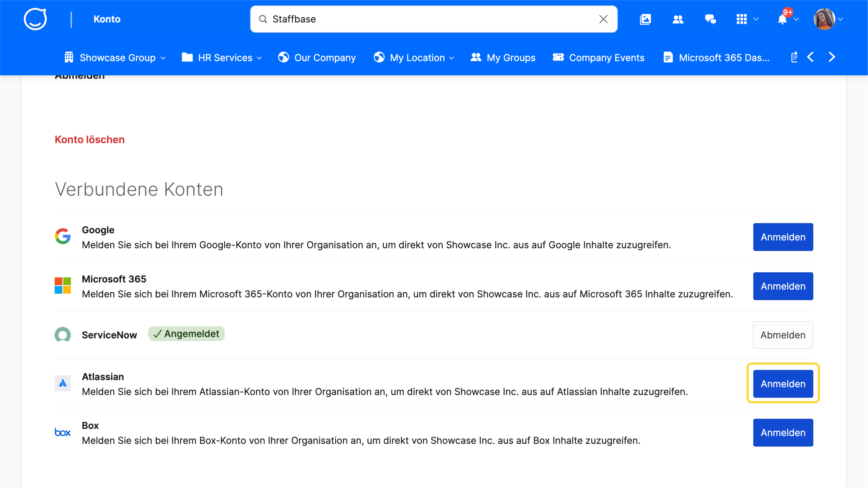Click the HR Services folder icon

[x=187, y=57]
